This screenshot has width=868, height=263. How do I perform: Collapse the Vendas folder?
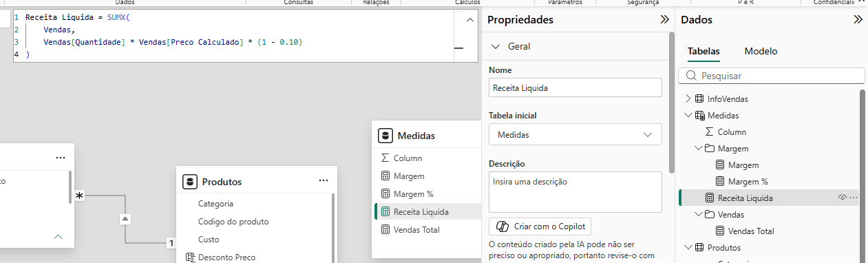click(699, 215)
